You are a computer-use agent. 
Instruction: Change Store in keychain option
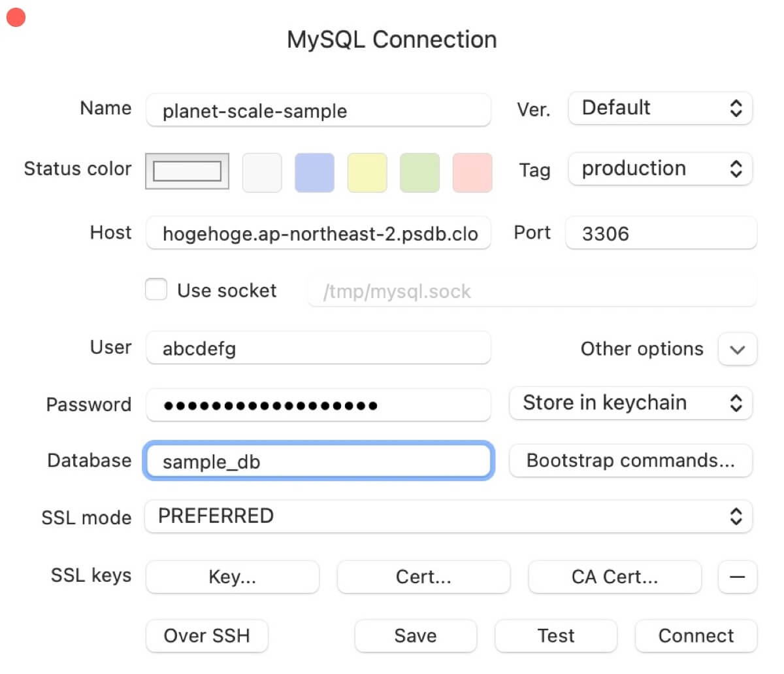[630, 403]
